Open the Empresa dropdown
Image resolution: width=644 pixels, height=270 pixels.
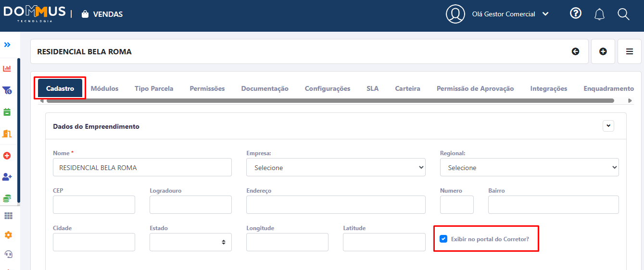point(336,167)
